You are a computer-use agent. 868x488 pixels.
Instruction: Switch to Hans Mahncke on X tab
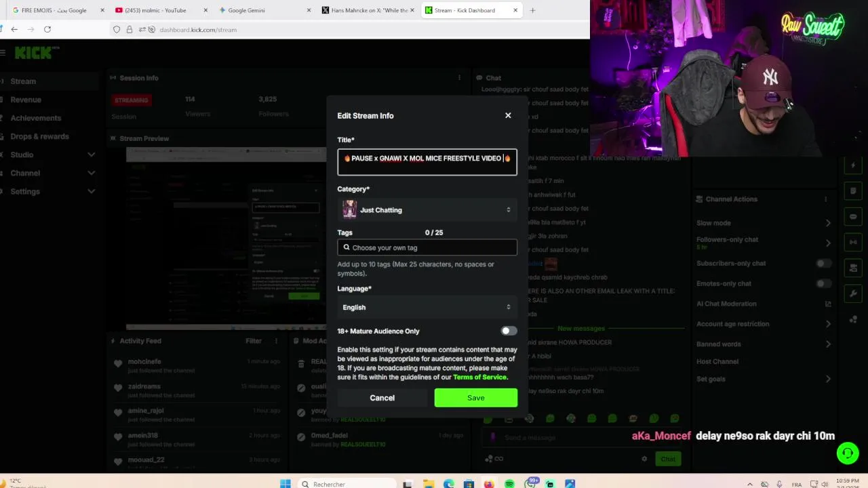pyautogui.click(x=367, y=10)
